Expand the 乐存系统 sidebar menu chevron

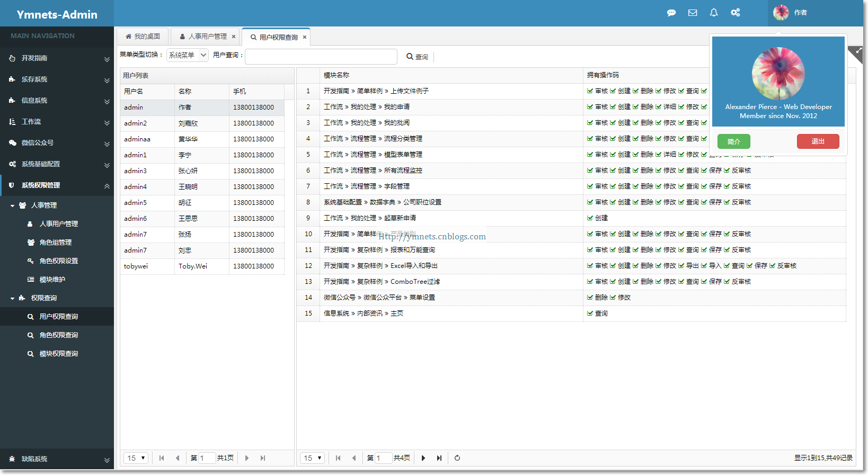click(107, 80)
